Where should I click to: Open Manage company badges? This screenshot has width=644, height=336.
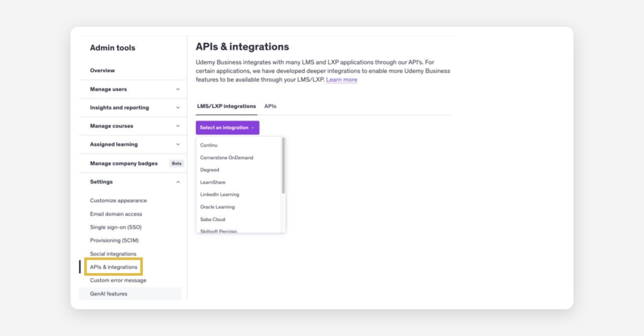pos(124,163)
